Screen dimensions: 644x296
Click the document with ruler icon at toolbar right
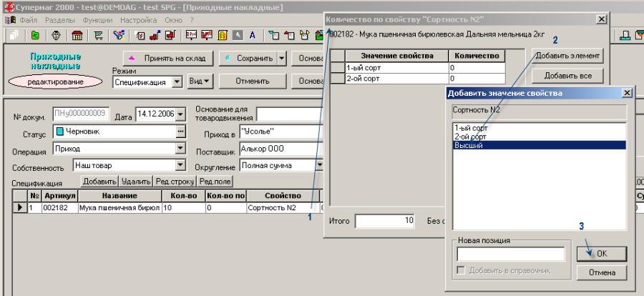point(625,35)
